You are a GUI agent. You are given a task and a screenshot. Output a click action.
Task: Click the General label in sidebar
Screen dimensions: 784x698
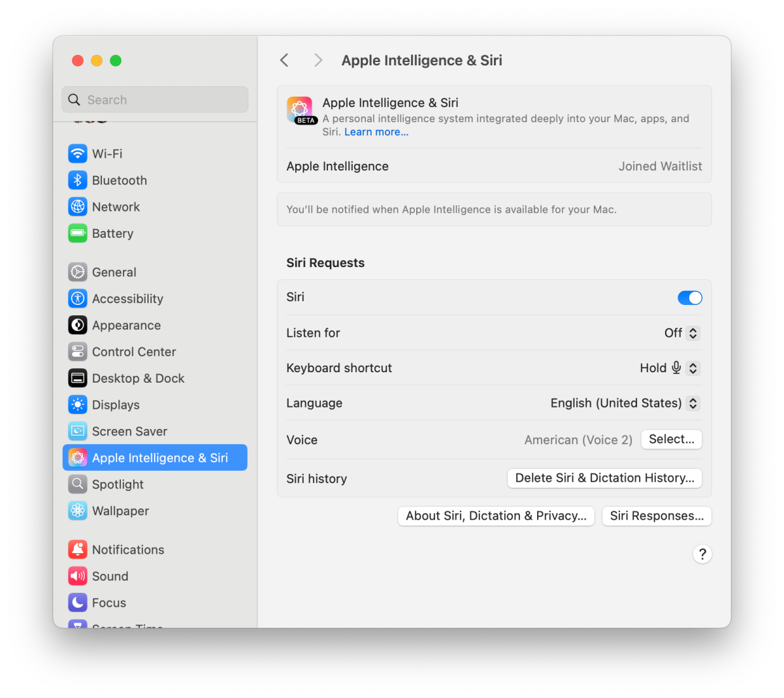pyautogui.click(x=114, y=272)
